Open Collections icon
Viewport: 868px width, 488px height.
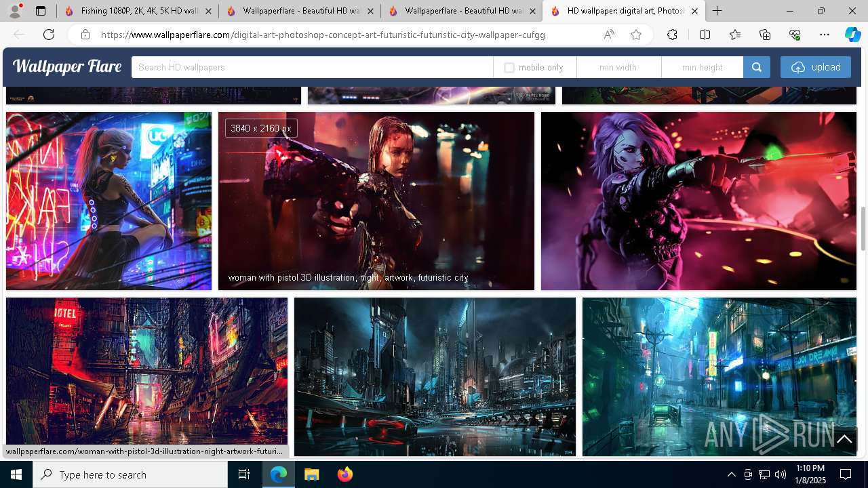pos(765,35)
